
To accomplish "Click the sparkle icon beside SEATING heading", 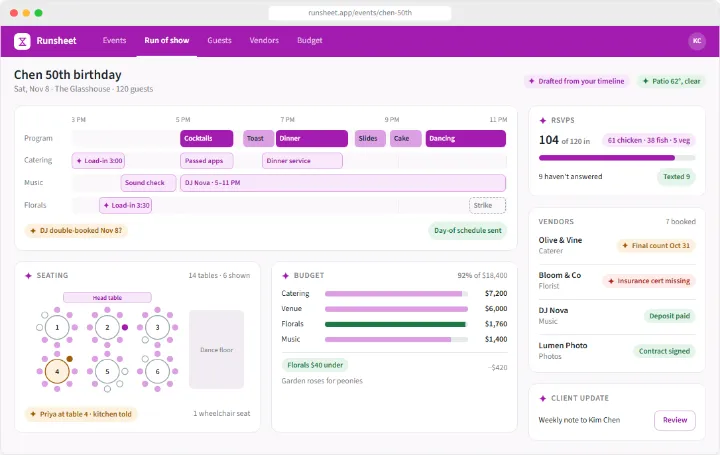I will click(28, 275).
